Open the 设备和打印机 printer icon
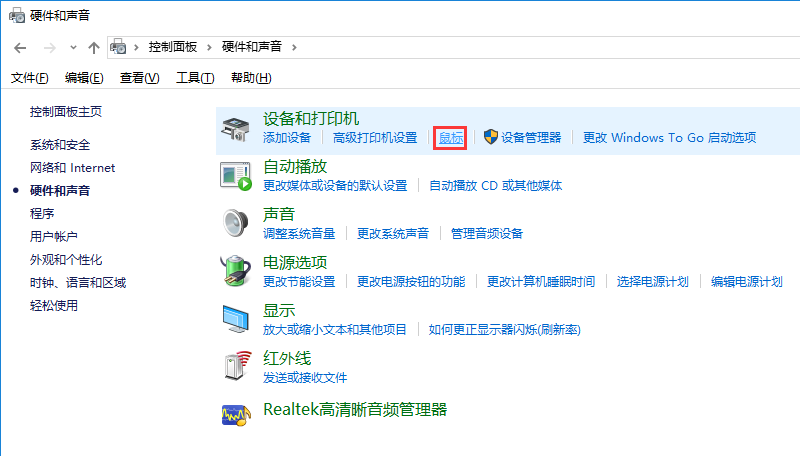Image resolution: width=800 pixels, height=456 pixels. (x=235, y=128)
